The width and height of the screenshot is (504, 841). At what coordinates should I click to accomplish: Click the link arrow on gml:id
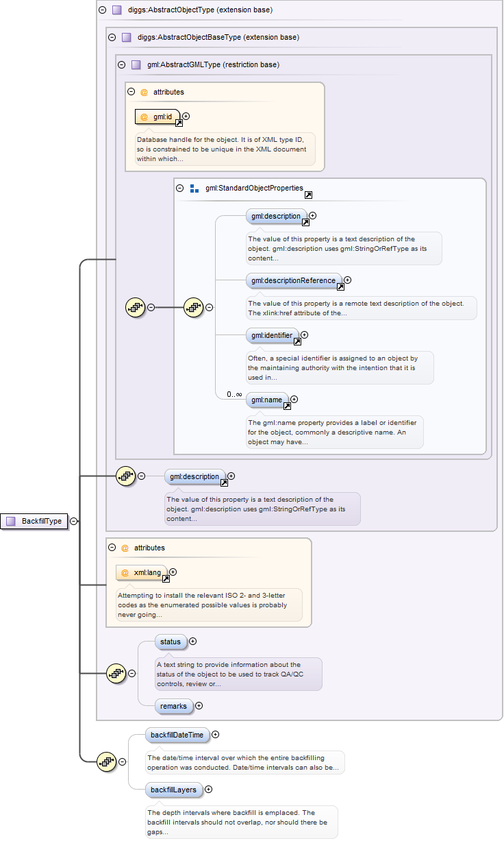pos(179,123)
